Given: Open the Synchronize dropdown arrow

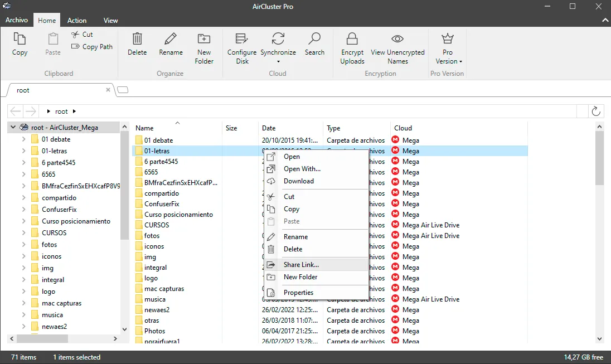Looking at the screenshot, I should tap(278, 61).
